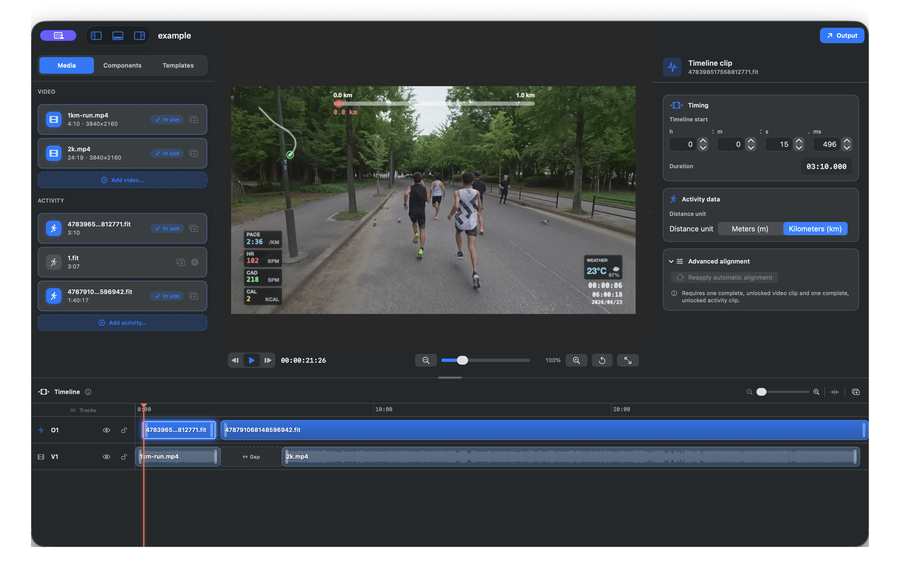Switch to the Components tab

pos(122,65)
